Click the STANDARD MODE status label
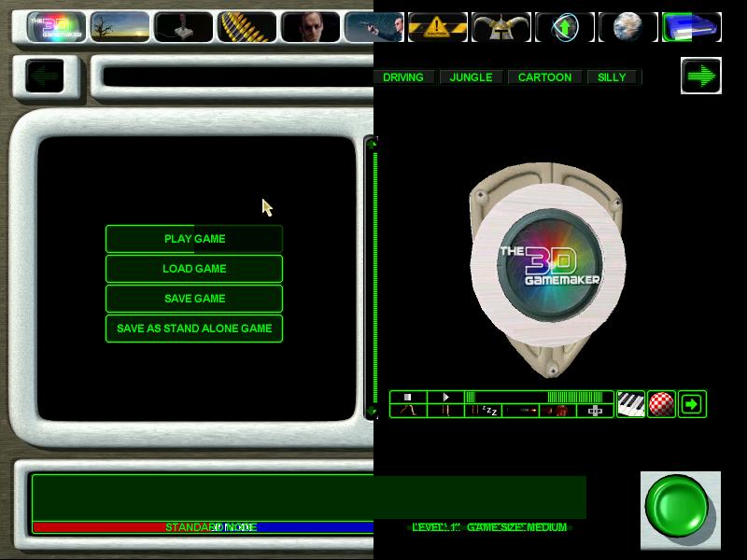Image resolution: width=747 pixels, height=560 pixels. 211,527
